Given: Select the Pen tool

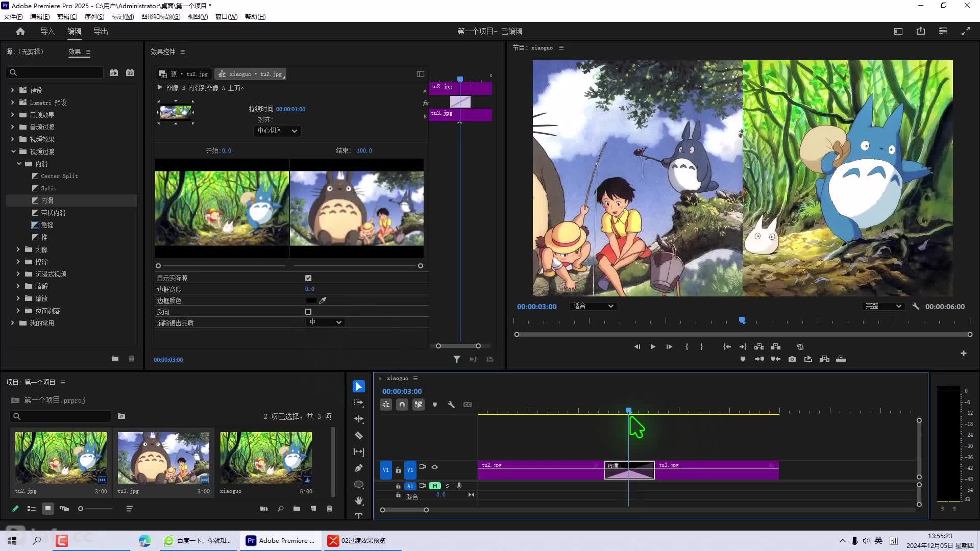Looking at the screenshot, I should [x=359, y=468].
